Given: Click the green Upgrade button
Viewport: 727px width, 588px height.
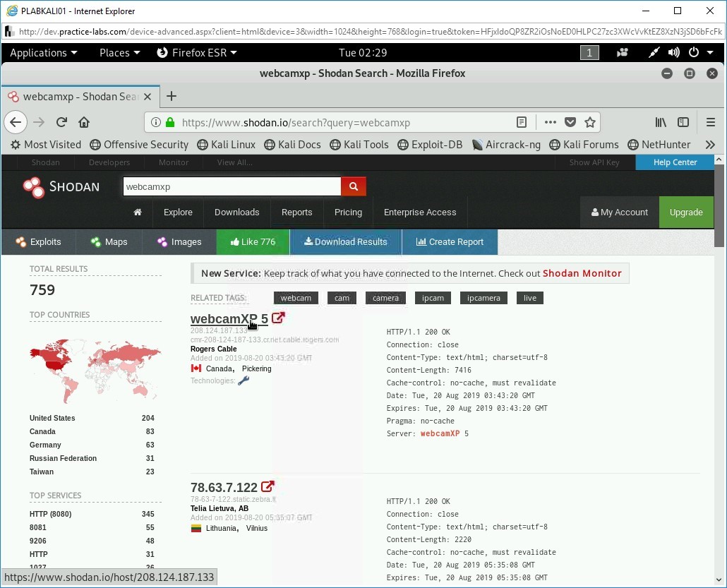Looking at the screenshot, I should 685,212.
